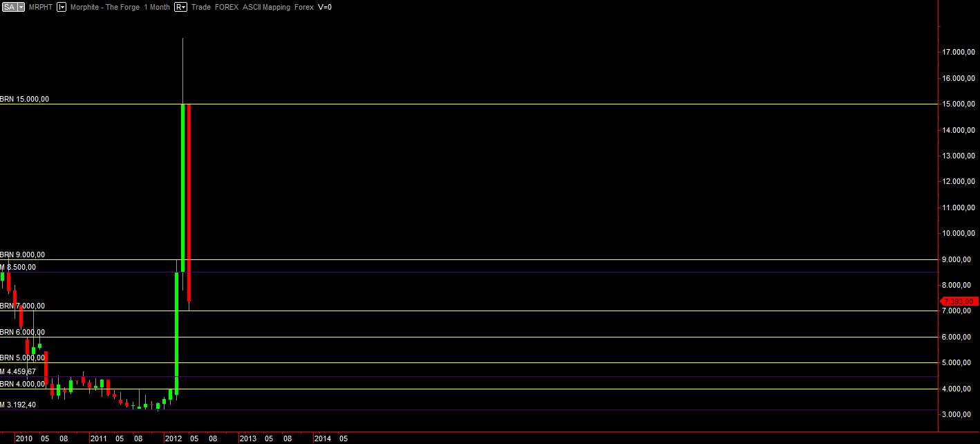Click the red current price tag 7.393,00
This screenshot has width=980, height=444.
click(957, 301)
